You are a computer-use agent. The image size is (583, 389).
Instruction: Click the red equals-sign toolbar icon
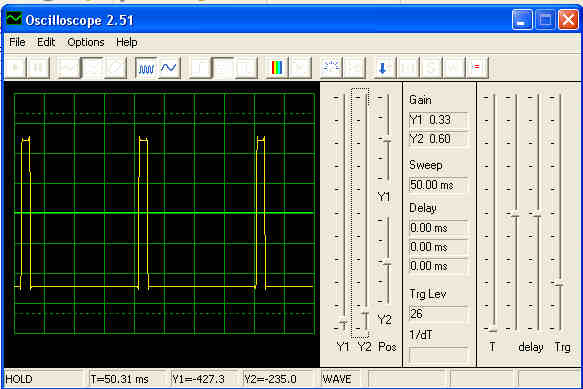(x=476, y=68)
